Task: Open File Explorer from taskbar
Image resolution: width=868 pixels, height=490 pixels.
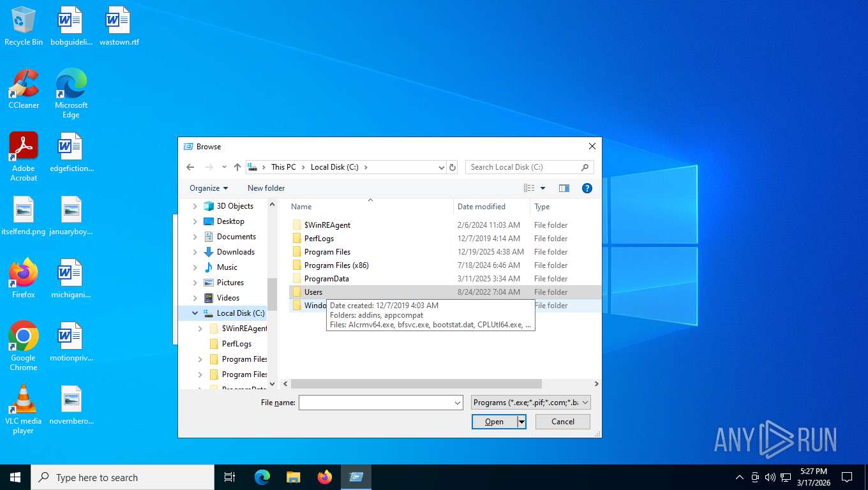Action: tap(294, 477)
